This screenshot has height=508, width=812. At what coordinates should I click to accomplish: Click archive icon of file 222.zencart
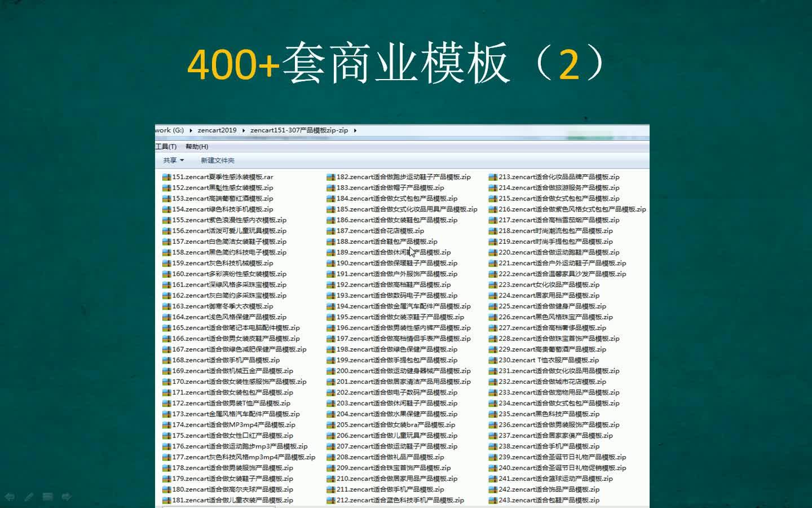click(x=493, y=274)
